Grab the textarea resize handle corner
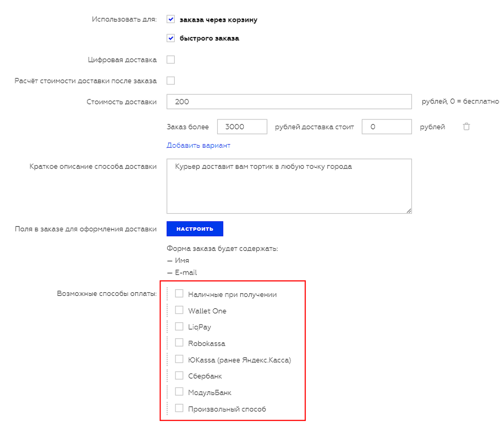This screenshot has width=504, height=434. [409, 211]
